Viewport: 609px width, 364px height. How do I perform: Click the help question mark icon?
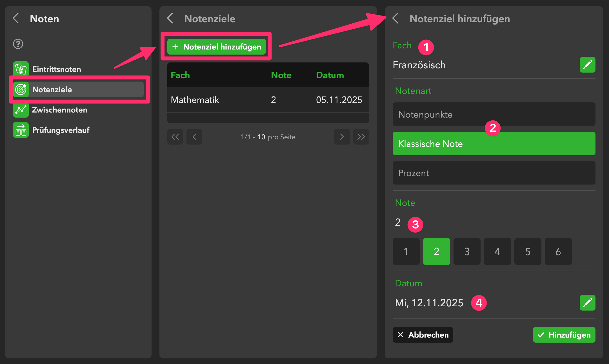18,44
